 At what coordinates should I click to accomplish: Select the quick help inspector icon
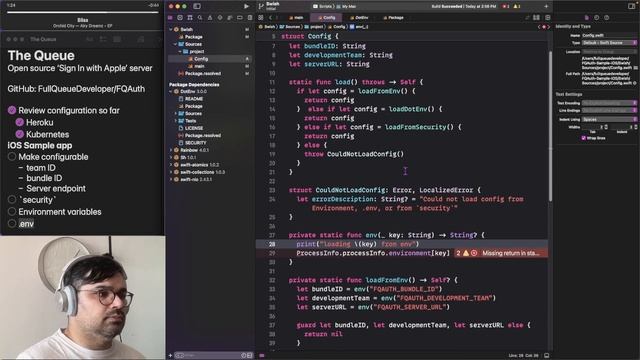point(607,18)
